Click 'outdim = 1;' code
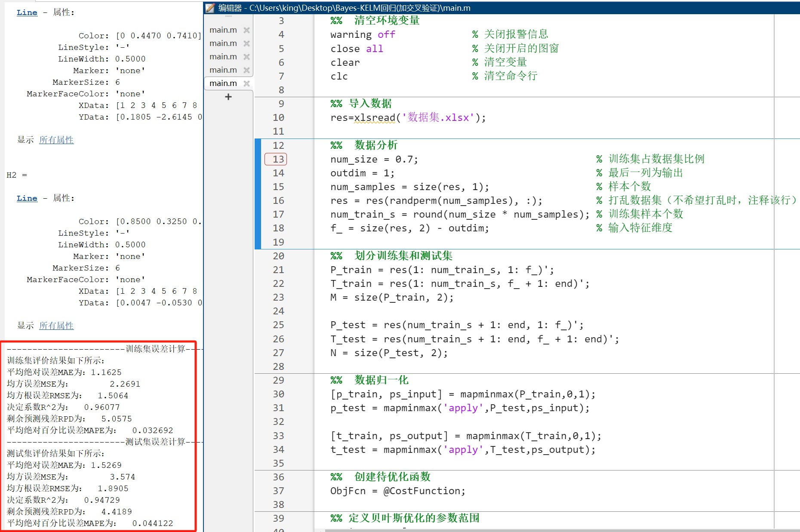The height and width of the screenshot is (532, 800). (362, 173)
